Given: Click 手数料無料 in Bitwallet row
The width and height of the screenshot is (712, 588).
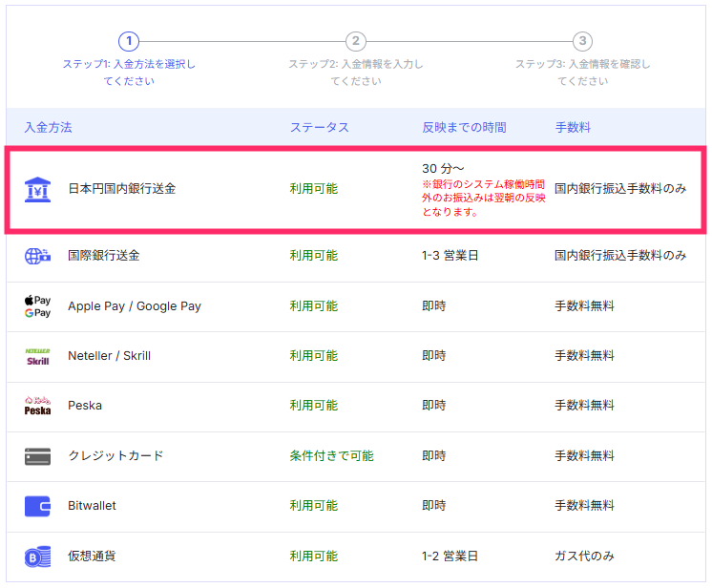Looking at the screenshot, I should [584, 506].
